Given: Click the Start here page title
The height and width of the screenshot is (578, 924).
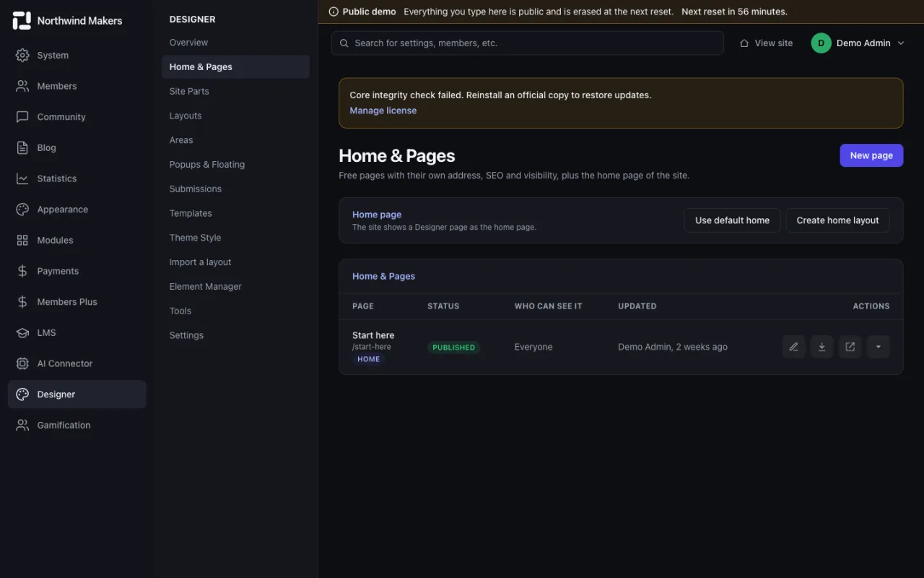Looking at the screenshot, I should 373,335.
